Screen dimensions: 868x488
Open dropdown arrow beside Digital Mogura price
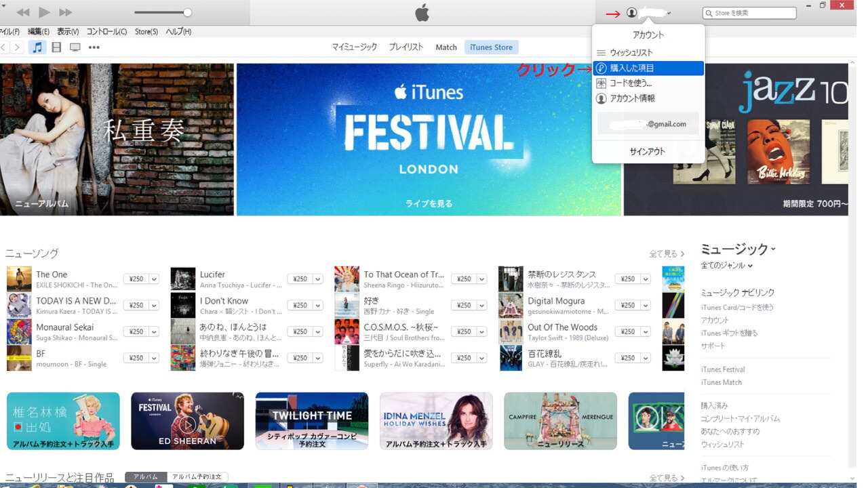click(x=646, y=306)
